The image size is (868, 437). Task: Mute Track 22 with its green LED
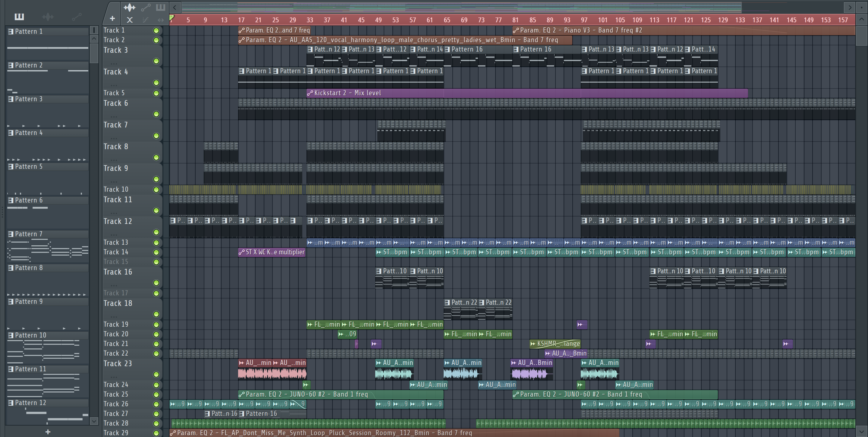(156, 354)
